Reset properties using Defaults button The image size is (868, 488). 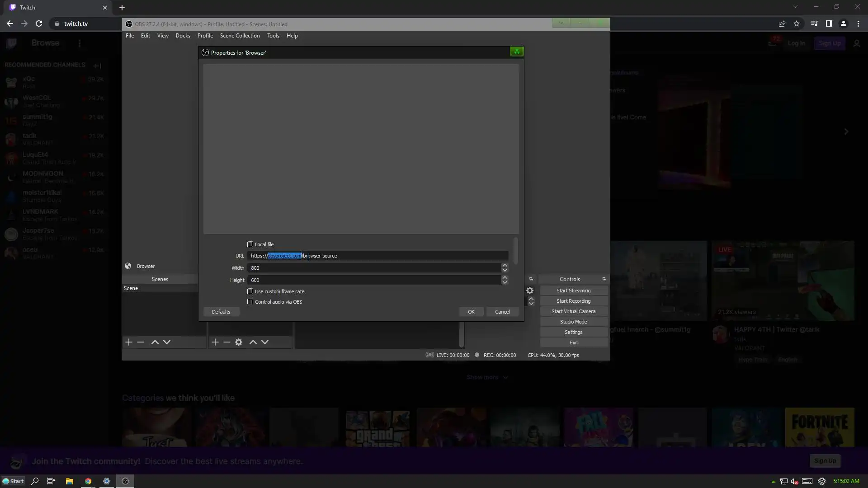pos(221,312)
